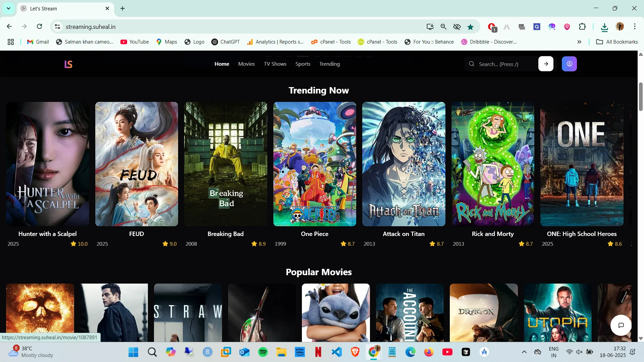Open Chrome's three-dot menu
Screen dimensions: 644x362
(x=635, y=26)
